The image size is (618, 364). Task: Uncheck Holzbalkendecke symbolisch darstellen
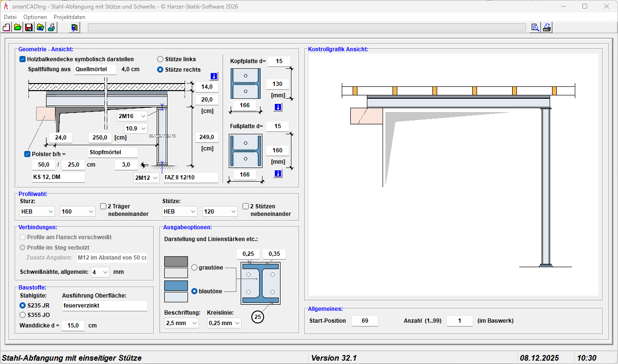[22, 59]
